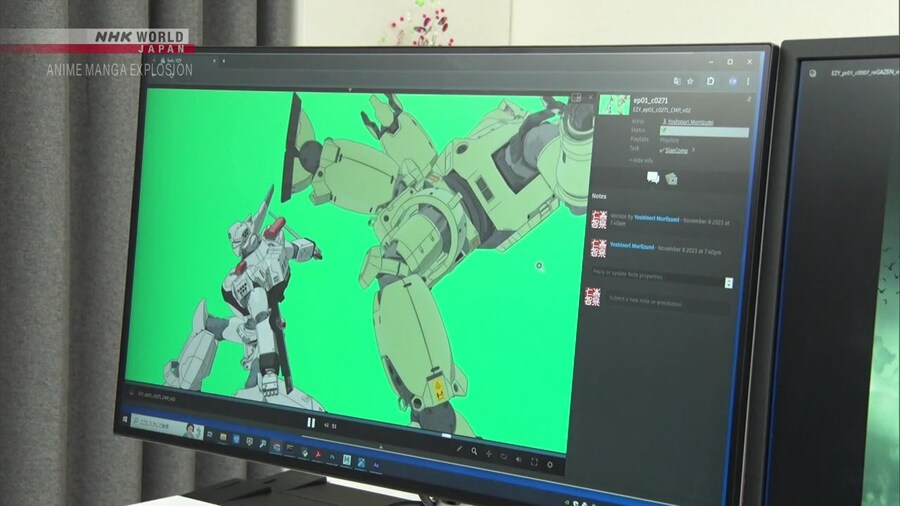The image size is (900, 506).
Task: Open the browser three-dot menu
Action: click(748, 81)
